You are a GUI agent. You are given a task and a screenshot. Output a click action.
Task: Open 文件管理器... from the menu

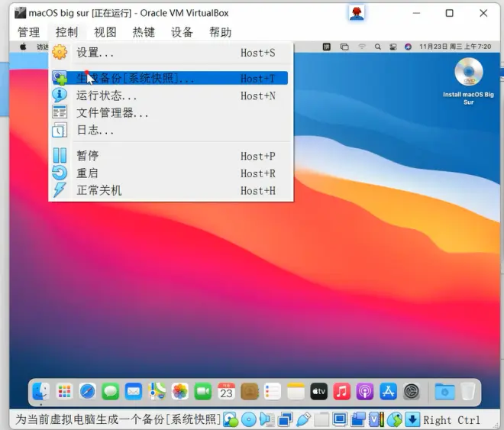point(170,112)
